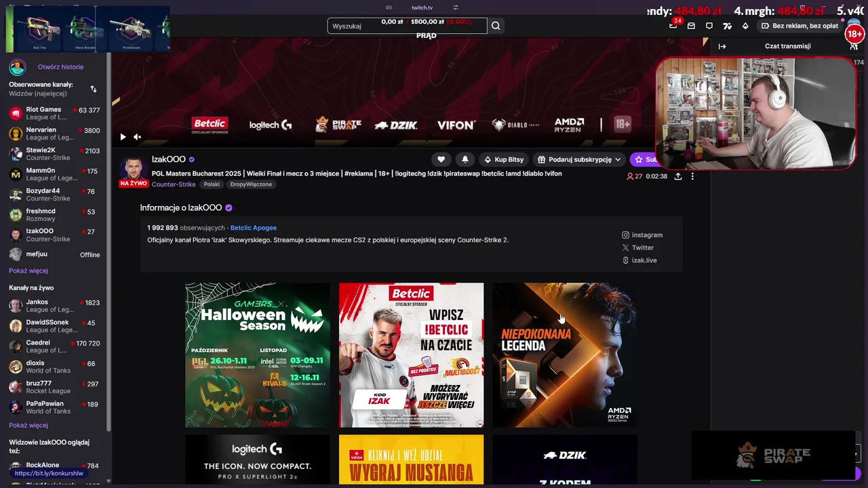Open Caedrel channel in sidebar
868x488 pixels.
point(54,346)
